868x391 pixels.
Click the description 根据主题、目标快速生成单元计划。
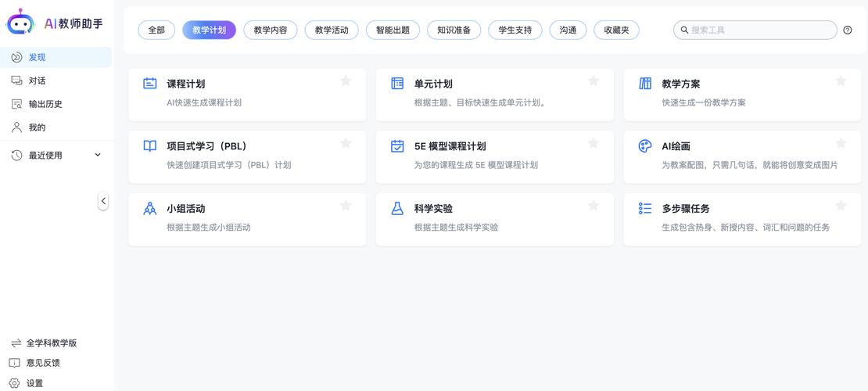pos(480,103)
